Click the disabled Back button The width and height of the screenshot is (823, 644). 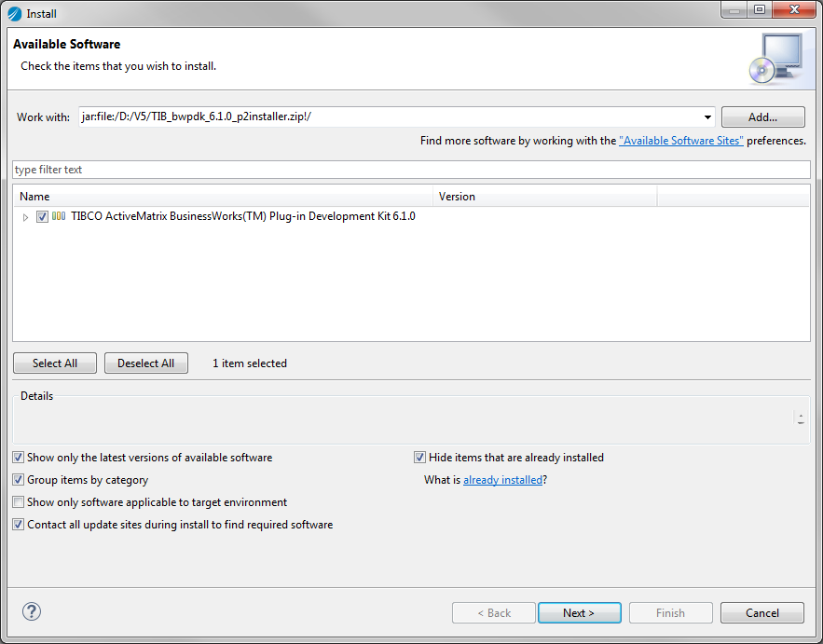click(x=493, y=613)
